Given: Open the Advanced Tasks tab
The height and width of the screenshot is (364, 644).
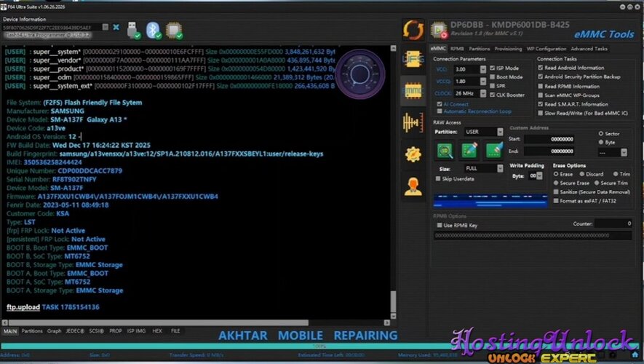Looking at the screenshot, I should (x=589, y=49).
